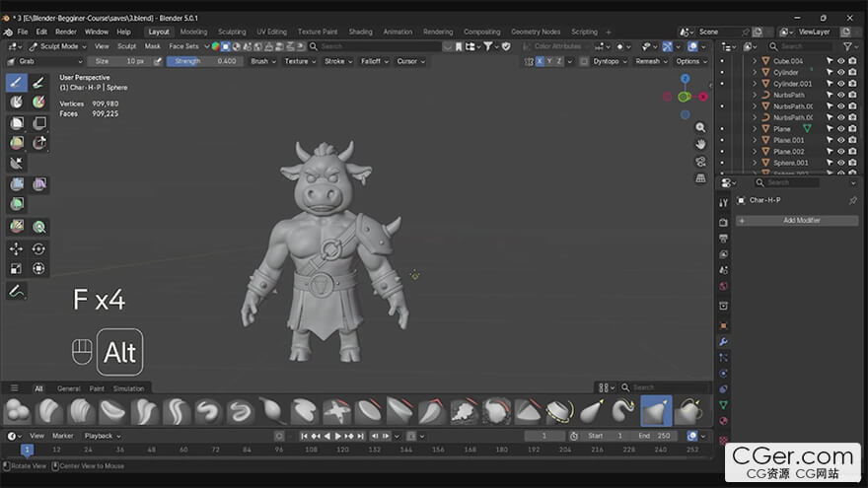Open the Render properties tab

pyautogui.click(x=723, y=223)
